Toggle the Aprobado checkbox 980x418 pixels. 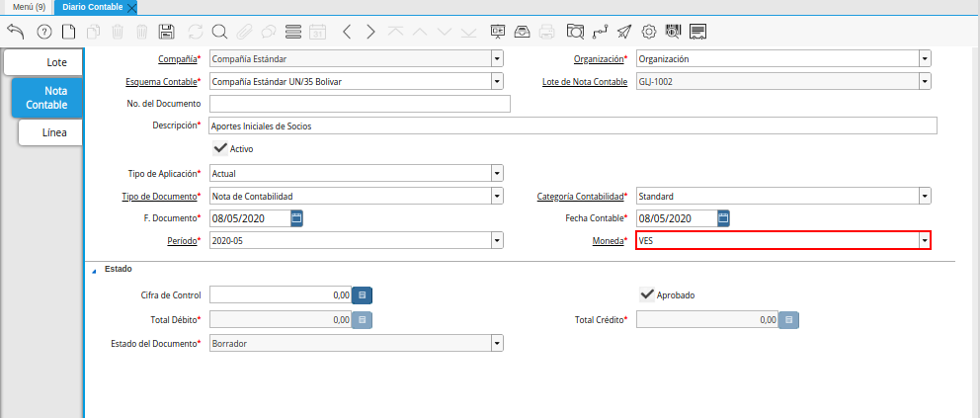coord(647,294)
